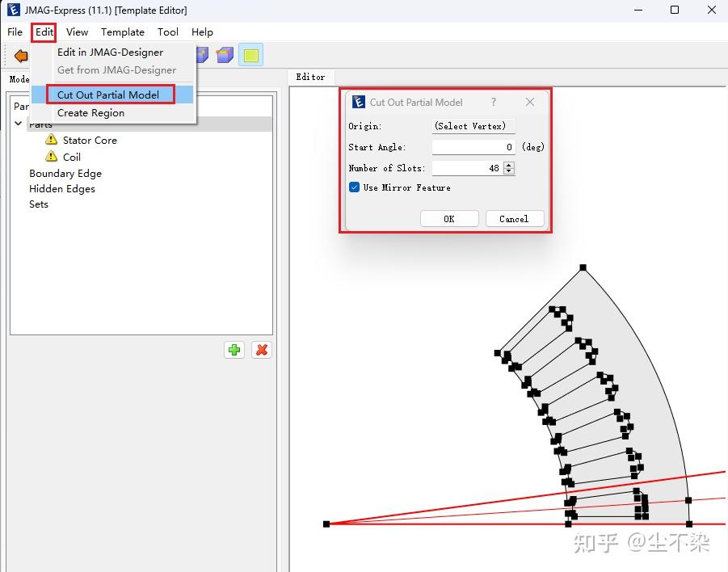Increase Number of Slots with up arrow
728x572 pixels.
[508, 165]
